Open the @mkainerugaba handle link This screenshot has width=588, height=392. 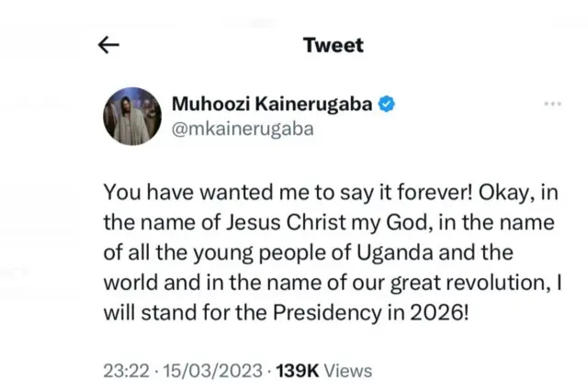click(x=243, y=129)
